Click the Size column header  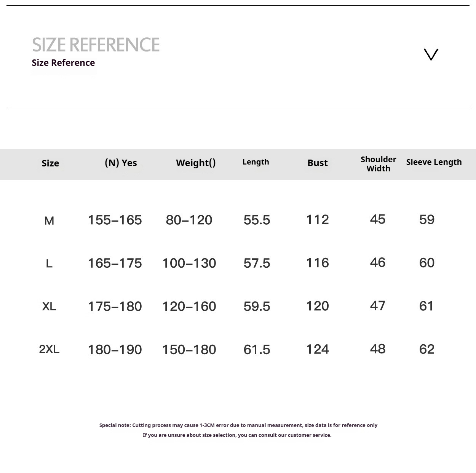click(x=50, y=163)
